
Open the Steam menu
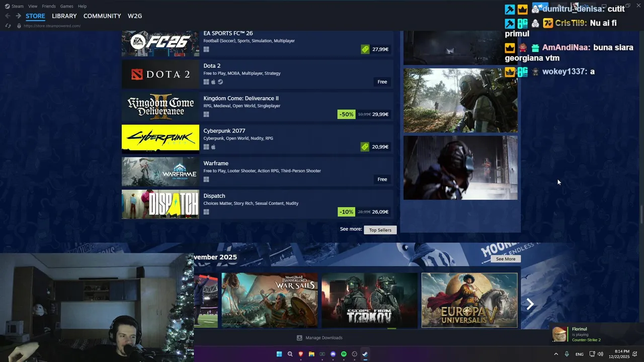tap(18, 6)
